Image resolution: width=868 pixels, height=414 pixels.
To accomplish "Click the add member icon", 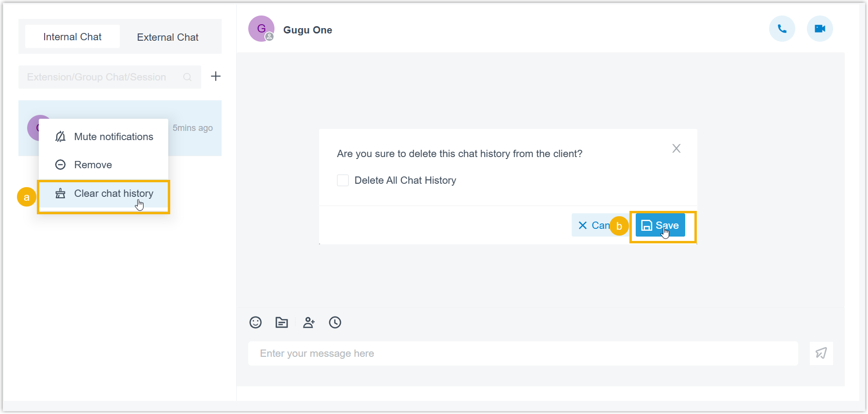I will pos(309,322).
